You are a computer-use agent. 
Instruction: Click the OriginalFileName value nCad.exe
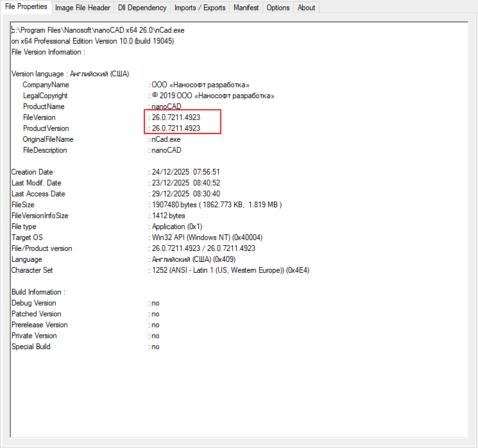166,139
